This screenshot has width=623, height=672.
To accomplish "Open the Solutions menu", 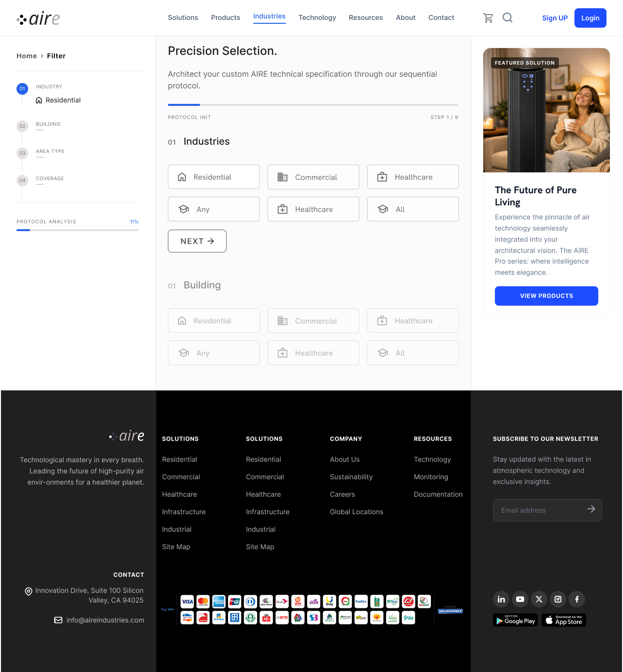I will coord(183,17).
